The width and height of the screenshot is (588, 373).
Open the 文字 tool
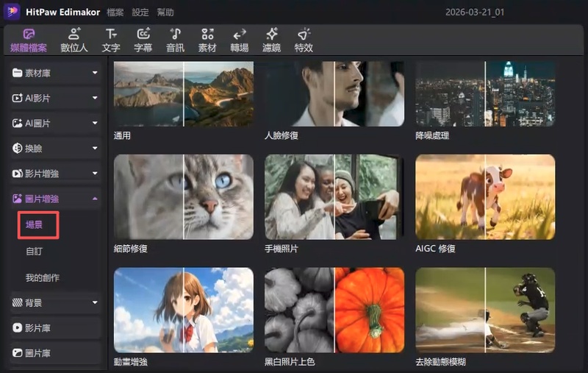click(111, 40)
